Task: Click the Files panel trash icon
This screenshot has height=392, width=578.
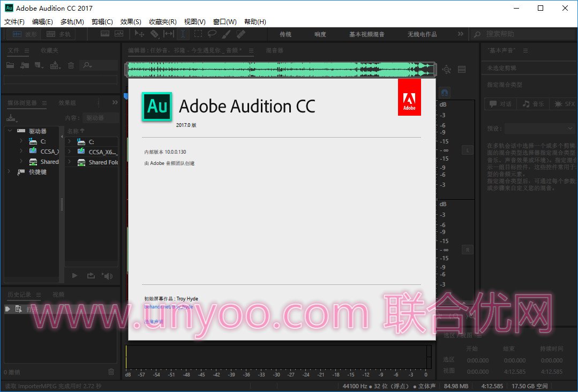Action: coord(71,65)
